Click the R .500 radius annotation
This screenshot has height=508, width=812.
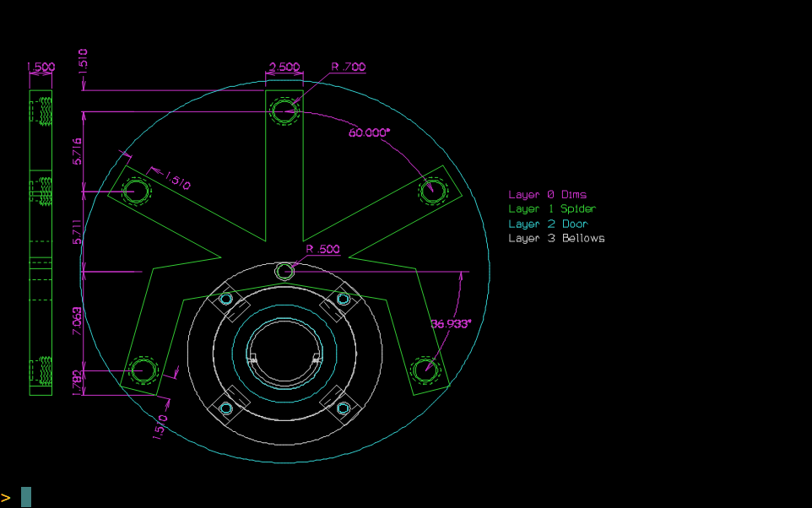323,250
